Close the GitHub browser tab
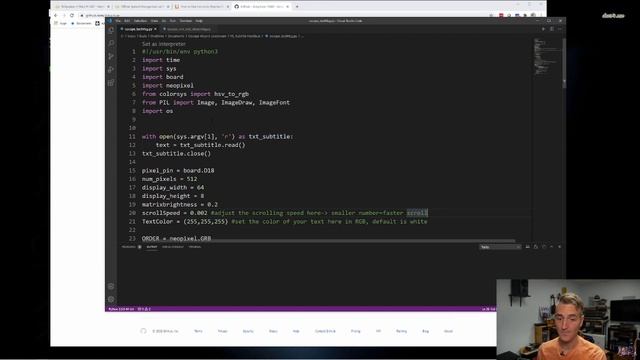 tap(288, 7)
